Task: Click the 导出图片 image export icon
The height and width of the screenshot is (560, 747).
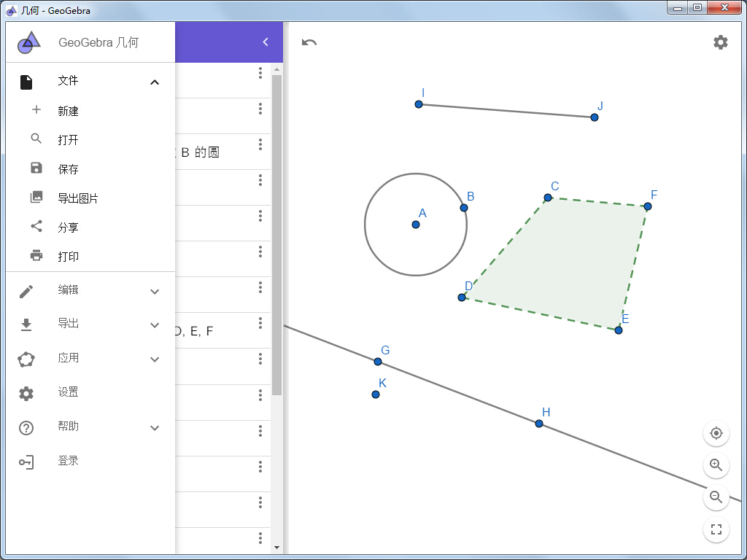Action: 36,198
